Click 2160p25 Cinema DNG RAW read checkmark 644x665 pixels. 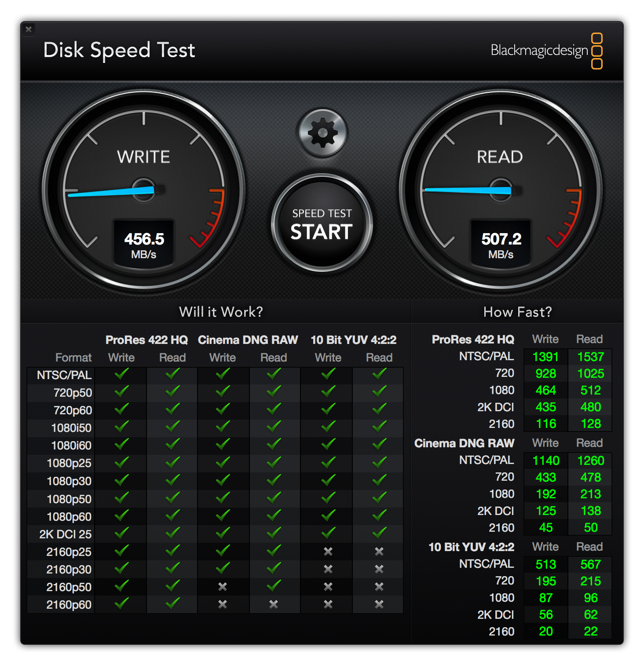(x=274, y=551)
